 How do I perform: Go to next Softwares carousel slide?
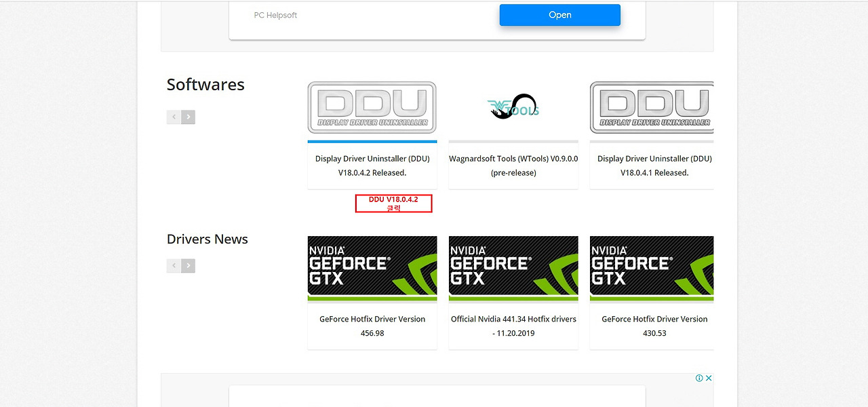(189, 117)
